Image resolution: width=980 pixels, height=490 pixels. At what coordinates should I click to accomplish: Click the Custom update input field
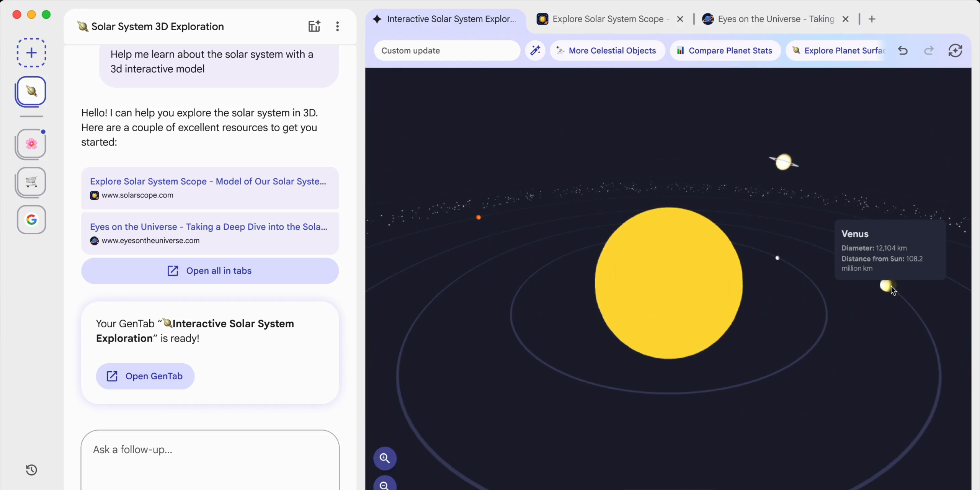[446, 51]
